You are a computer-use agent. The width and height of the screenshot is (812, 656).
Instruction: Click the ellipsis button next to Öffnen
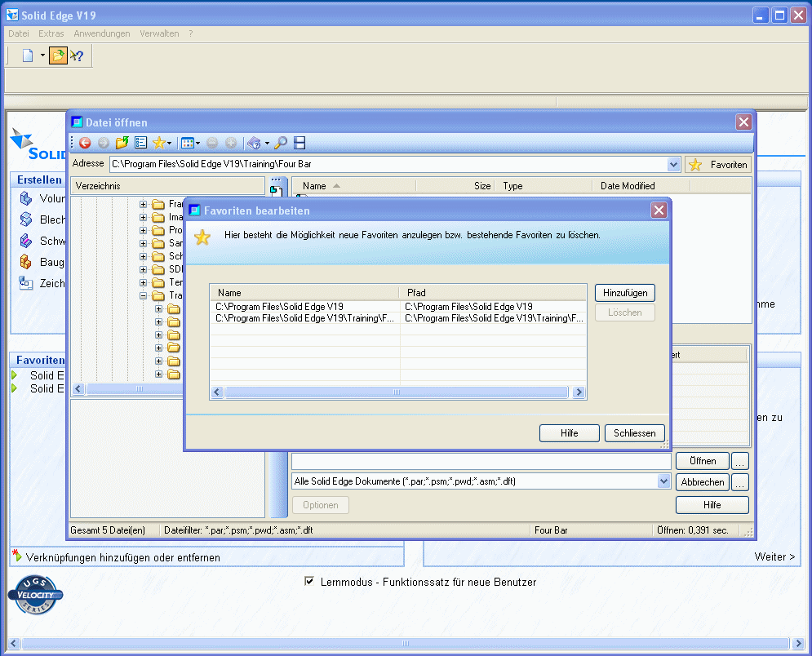[740, 461]
